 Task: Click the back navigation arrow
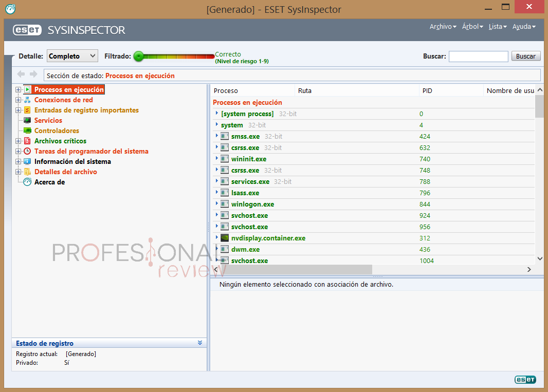(21, 74)
